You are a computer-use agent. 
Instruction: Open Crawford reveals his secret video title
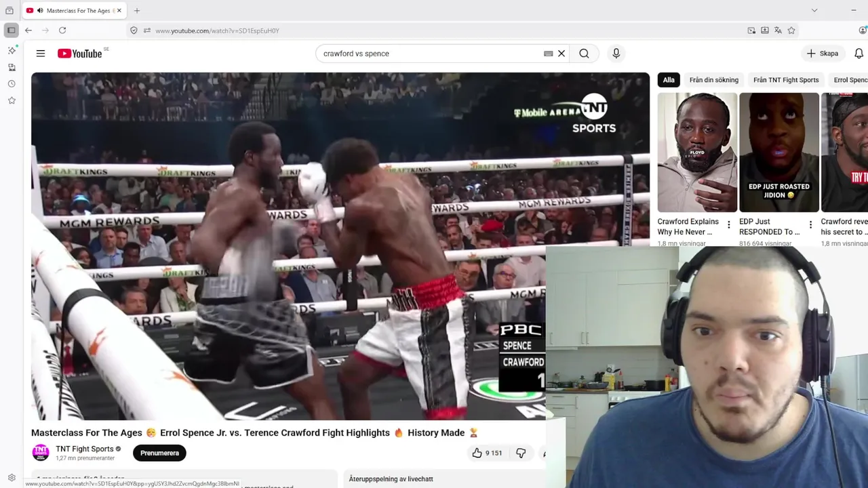844,226
